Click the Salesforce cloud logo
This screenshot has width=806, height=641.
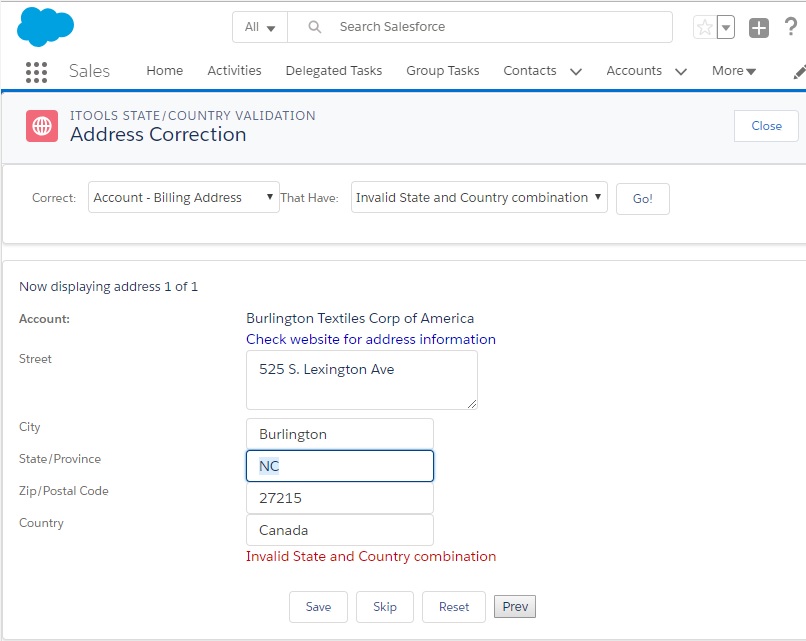coord(45,27)
